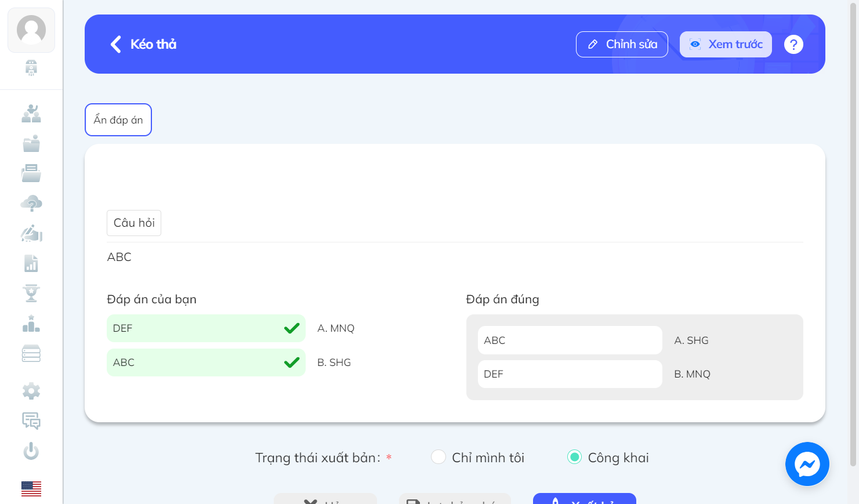Click the ABC box under Đáp án đúng

click(x=570, y=340)
